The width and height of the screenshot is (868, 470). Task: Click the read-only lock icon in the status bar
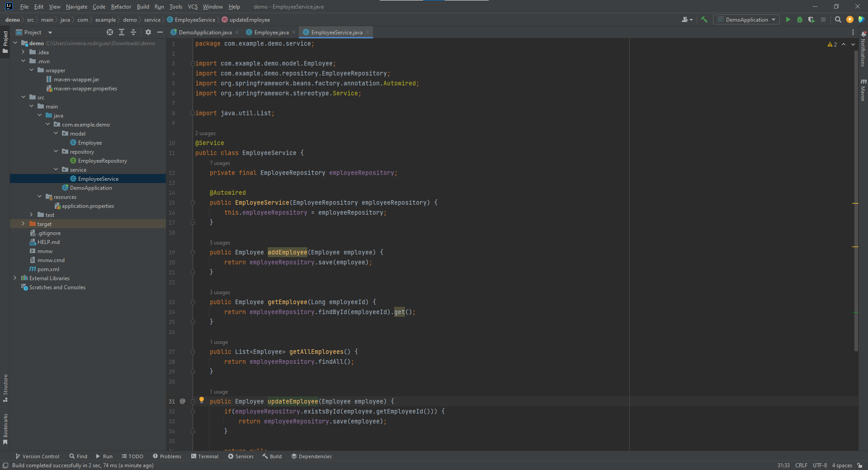859,465
